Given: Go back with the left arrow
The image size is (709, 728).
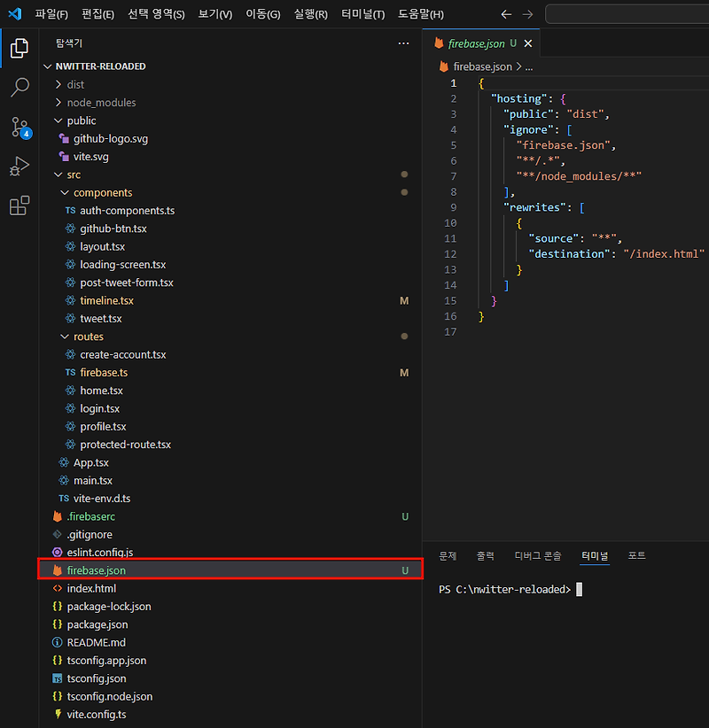Looking at the screenshot, I should [506, 14].
